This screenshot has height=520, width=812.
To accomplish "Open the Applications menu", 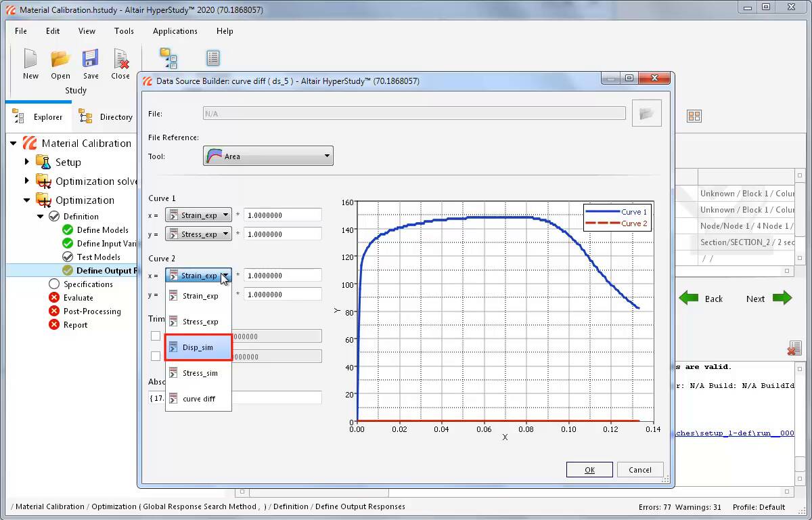I will click(175, 31).
